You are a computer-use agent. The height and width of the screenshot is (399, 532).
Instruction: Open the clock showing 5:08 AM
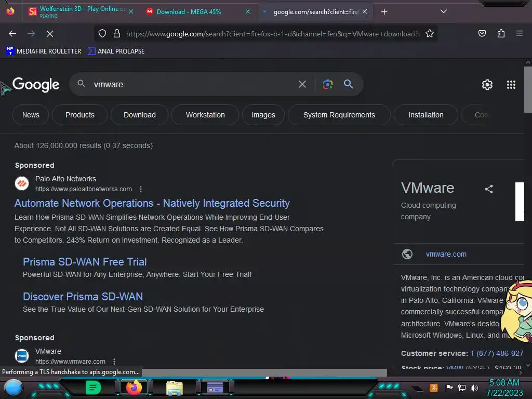(504, 388)
